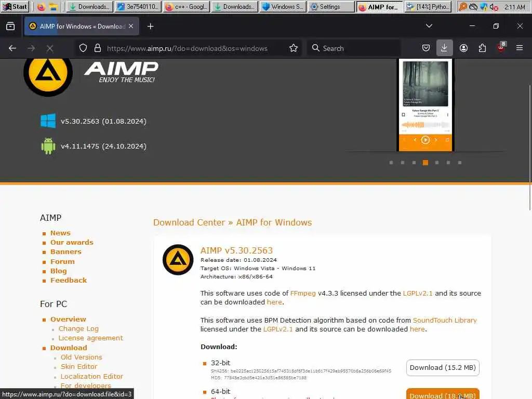532x399 pixels.
Task: Click the play button on phone preview
Action: [x=425, y=140]
